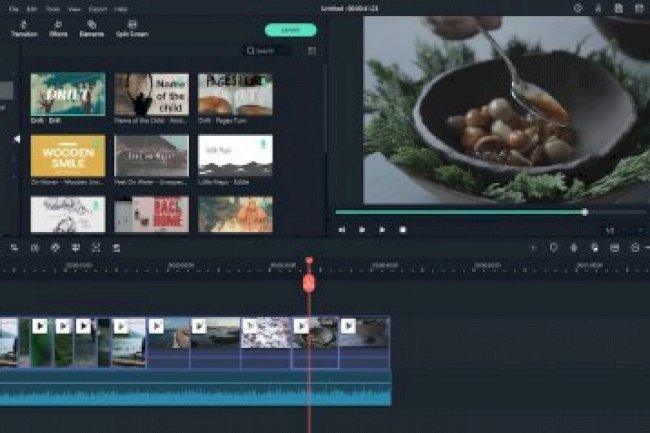
Task: Open the Export menu
Action: click(x=98, y=9)
